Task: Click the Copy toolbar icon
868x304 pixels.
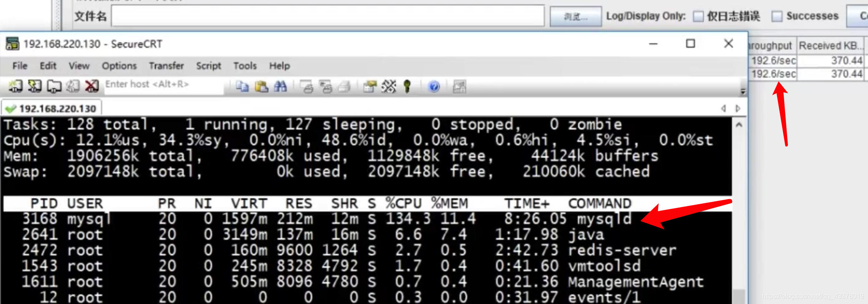Action: click(242, 86)
